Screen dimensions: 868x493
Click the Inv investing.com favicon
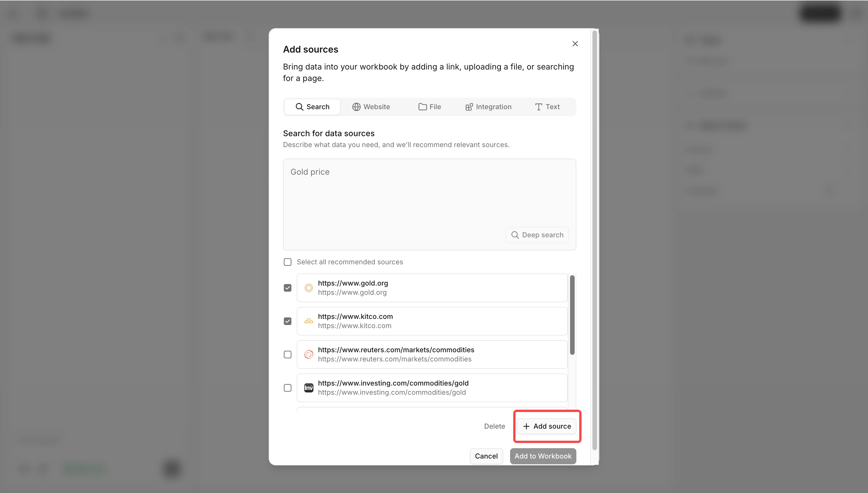[309, 388]
